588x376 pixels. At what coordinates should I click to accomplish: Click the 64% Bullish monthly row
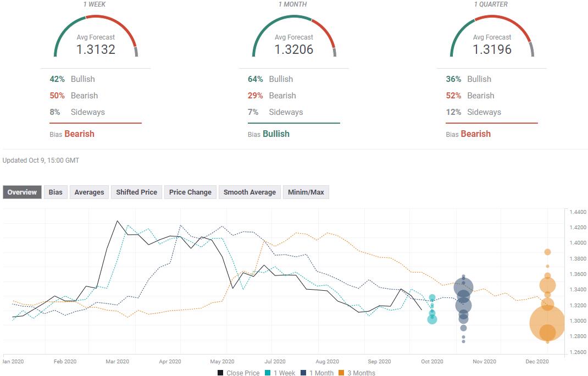tap(270, 79)
